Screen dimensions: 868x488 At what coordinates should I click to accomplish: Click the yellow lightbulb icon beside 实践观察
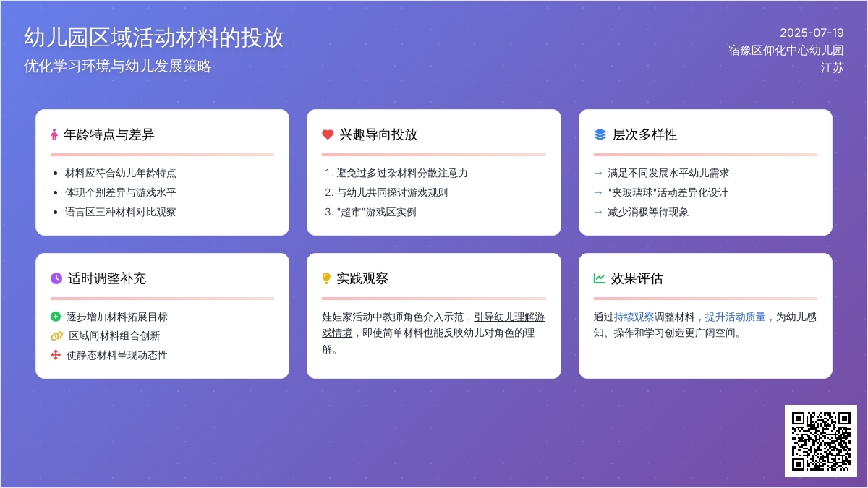(326, 278)
